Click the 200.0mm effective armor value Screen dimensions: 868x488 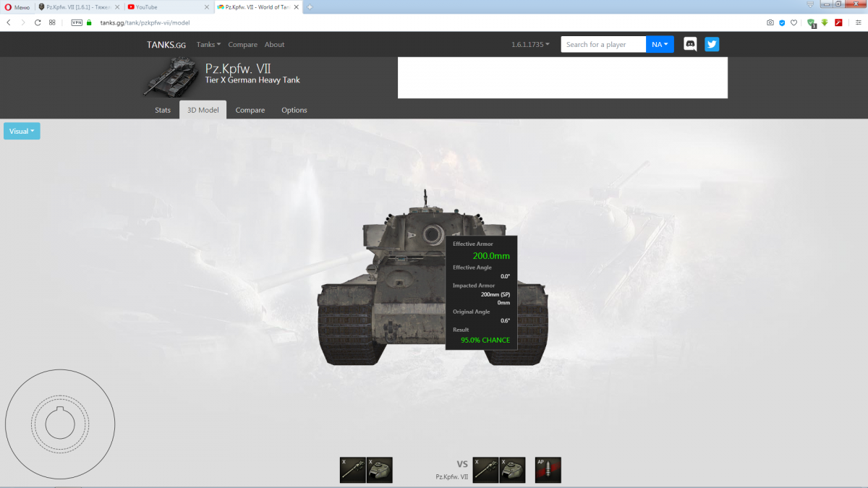click(x=491, y=256)
